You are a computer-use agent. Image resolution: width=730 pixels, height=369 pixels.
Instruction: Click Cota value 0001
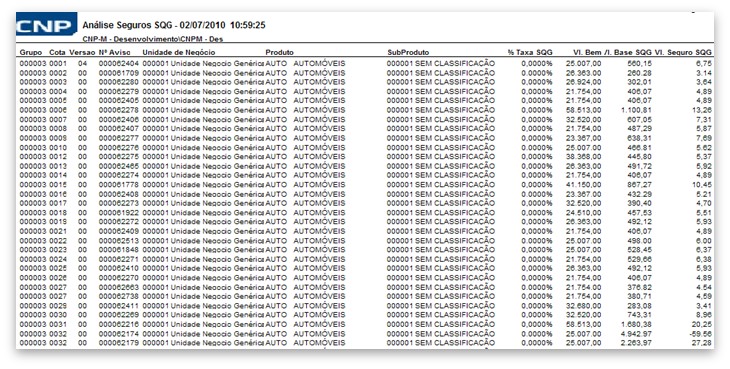(x=58, y=63)
